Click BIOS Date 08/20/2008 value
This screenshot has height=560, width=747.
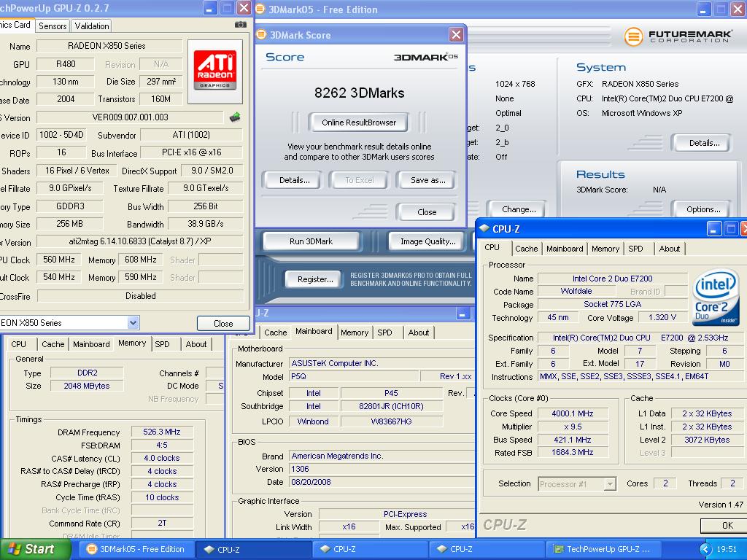(381, 482)
